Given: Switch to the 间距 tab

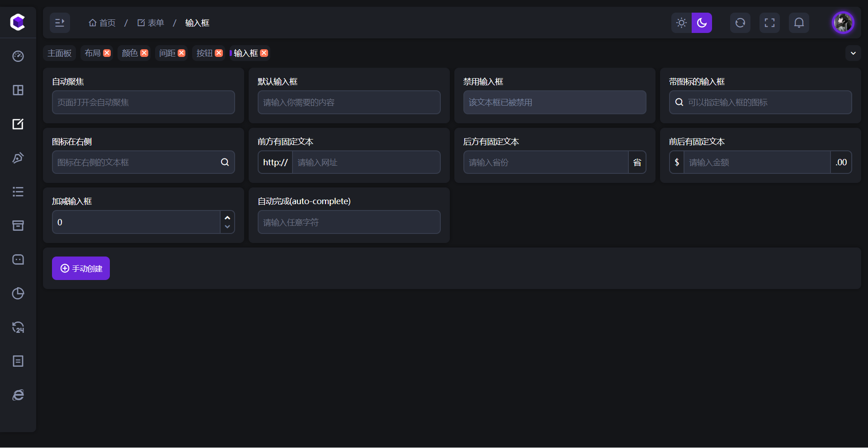Looking at the screenshot, I should tap(167, 53).
